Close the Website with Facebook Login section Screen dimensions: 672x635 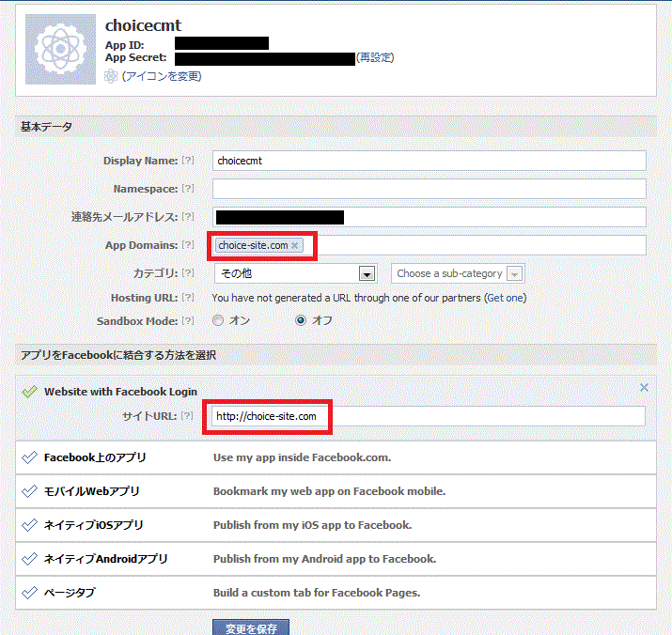point(644,387)
